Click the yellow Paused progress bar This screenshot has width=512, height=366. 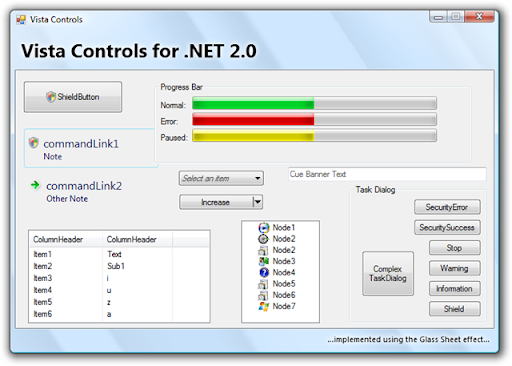[x=314, y=135]
